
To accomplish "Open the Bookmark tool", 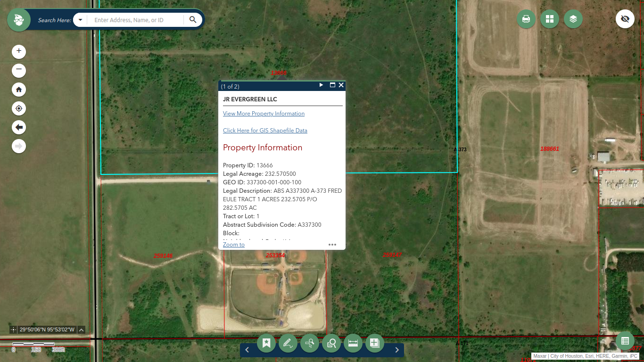I will (x=266, y=343).
